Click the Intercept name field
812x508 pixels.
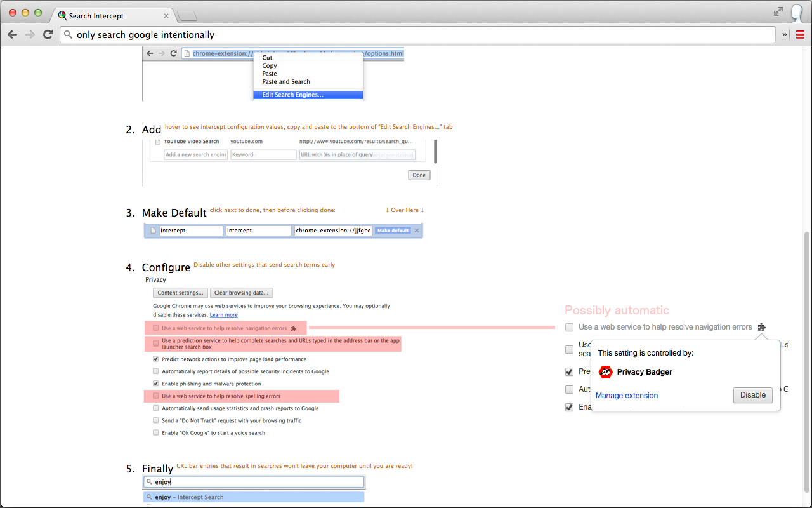click(x=191, y=231)
